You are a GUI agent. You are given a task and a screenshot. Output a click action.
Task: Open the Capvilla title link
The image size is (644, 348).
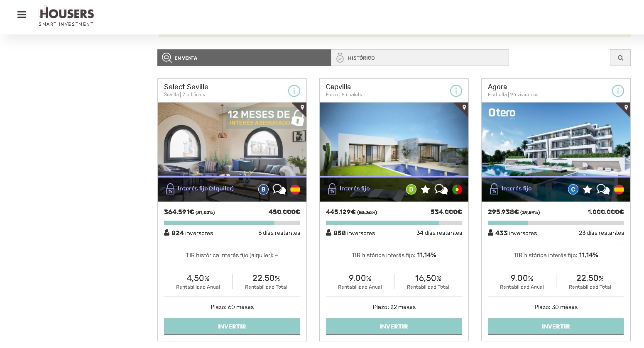click(338, 87)
